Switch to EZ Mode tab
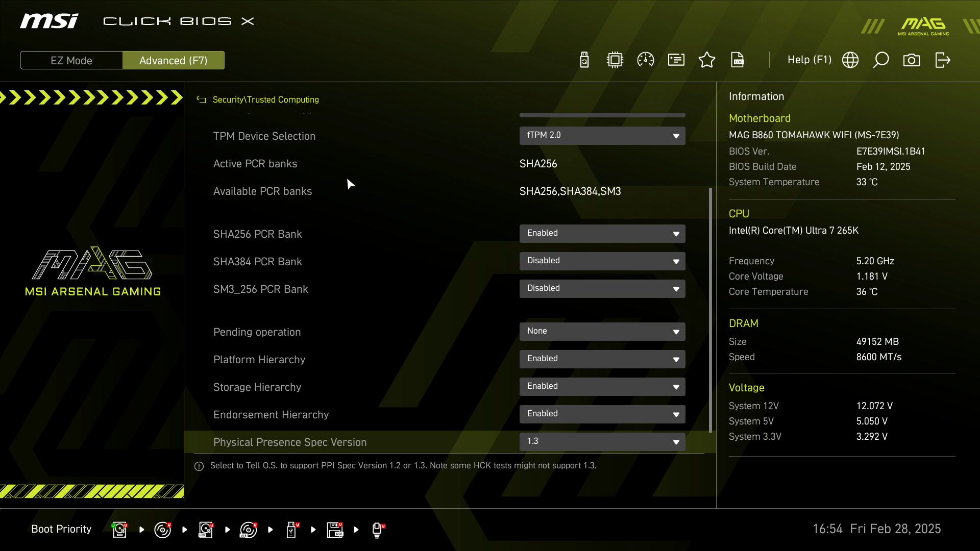 pyautogui.click(x=71, y=60)
